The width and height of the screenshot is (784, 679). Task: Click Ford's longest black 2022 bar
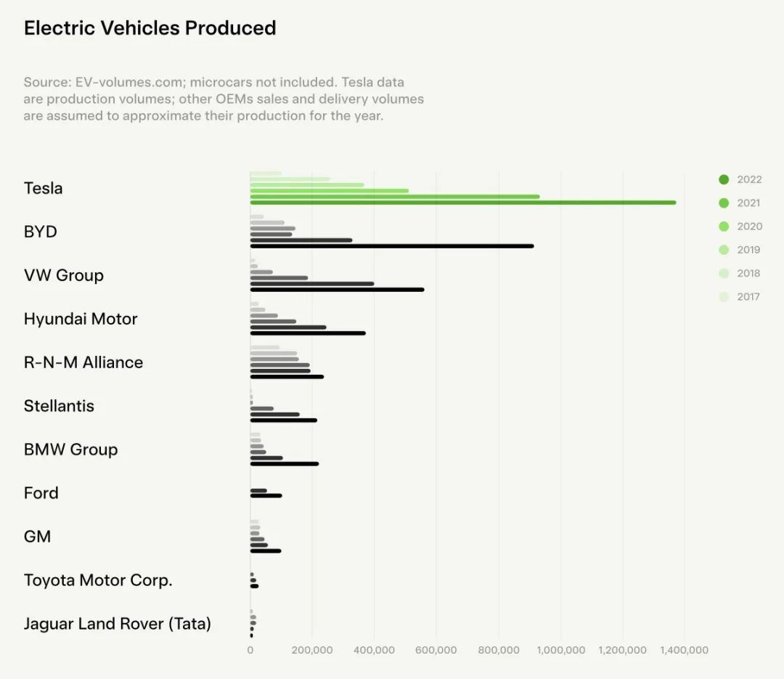(266, 496)
